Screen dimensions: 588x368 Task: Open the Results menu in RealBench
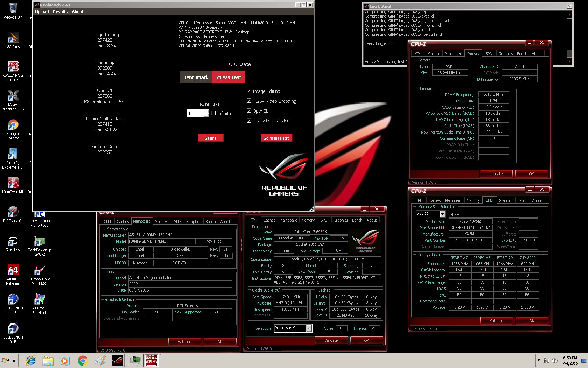60,12
